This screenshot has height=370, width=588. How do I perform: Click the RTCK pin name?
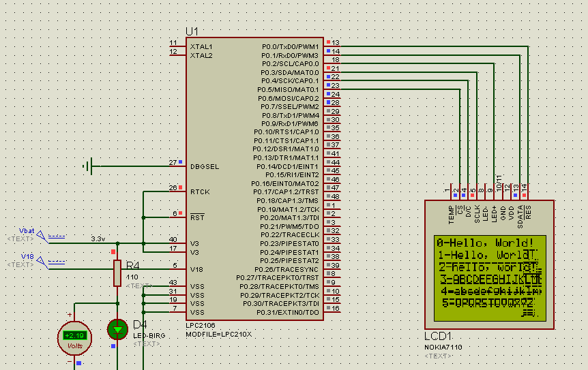point(200,192)
